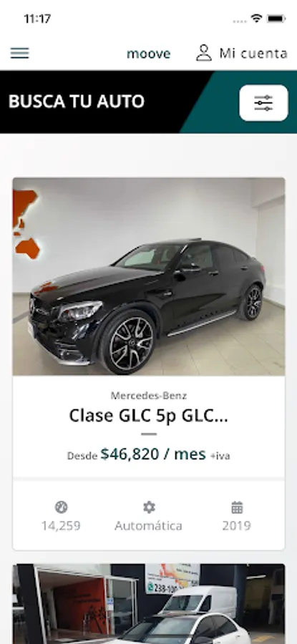Open Mi cuenta account page
Image resolution: width=297 pixels, height=644 pixels.
[253, 54]
